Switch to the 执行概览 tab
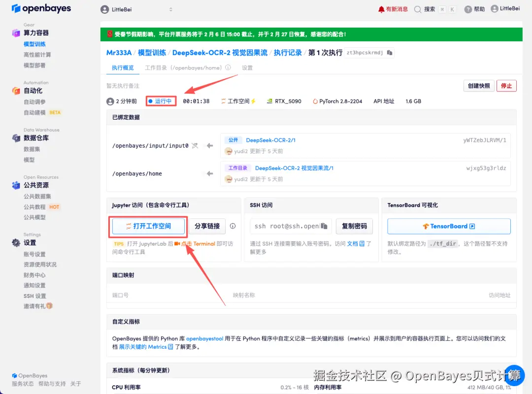532x394 pixels. pos(122,67)
